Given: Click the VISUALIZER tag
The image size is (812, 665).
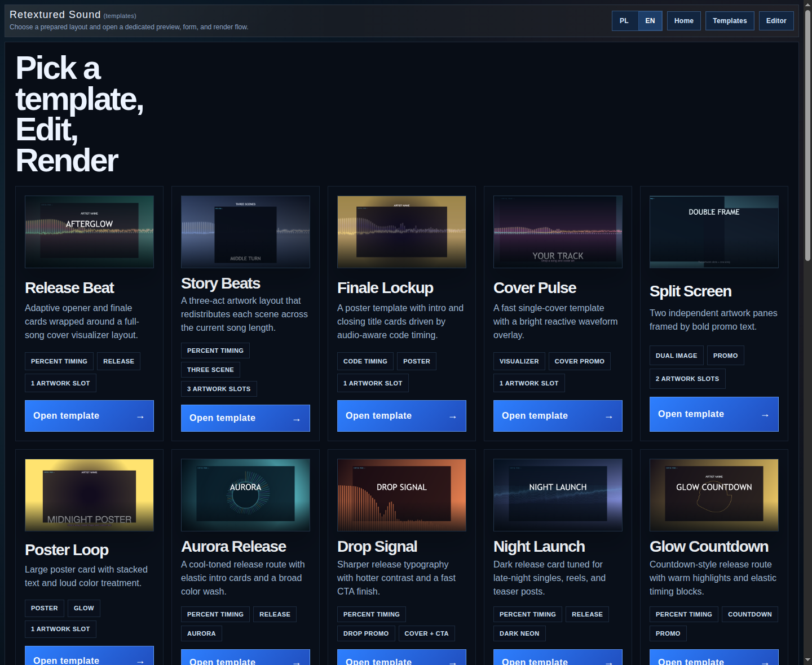Looking at the screenshot, I should click(519, 361).
